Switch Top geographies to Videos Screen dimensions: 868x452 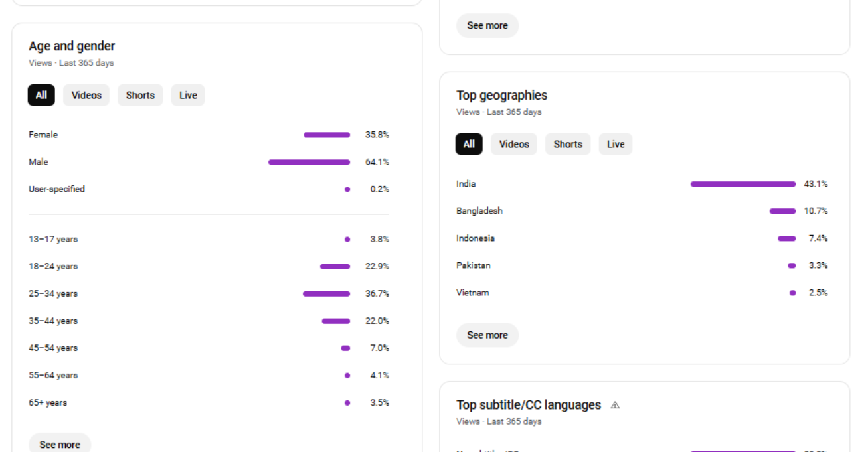click(x=514, y=144)
